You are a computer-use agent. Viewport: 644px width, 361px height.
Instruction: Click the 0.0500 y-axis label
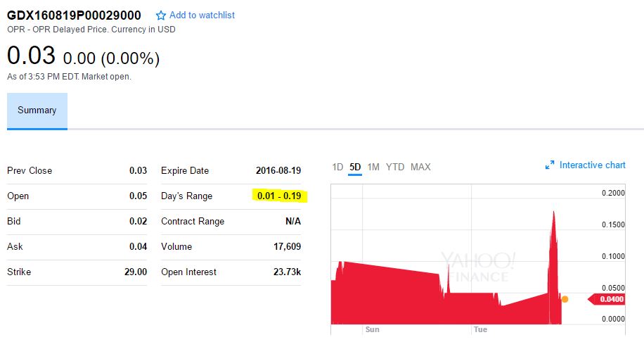[613, 288]
